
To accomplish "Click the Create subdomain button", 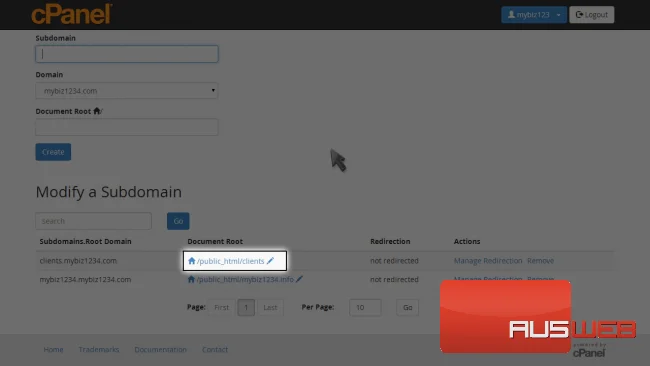I will (x=53, y=152).
